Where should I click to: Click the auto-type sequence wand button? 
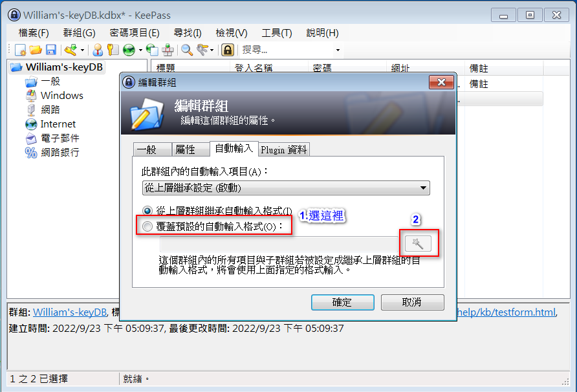418,243
